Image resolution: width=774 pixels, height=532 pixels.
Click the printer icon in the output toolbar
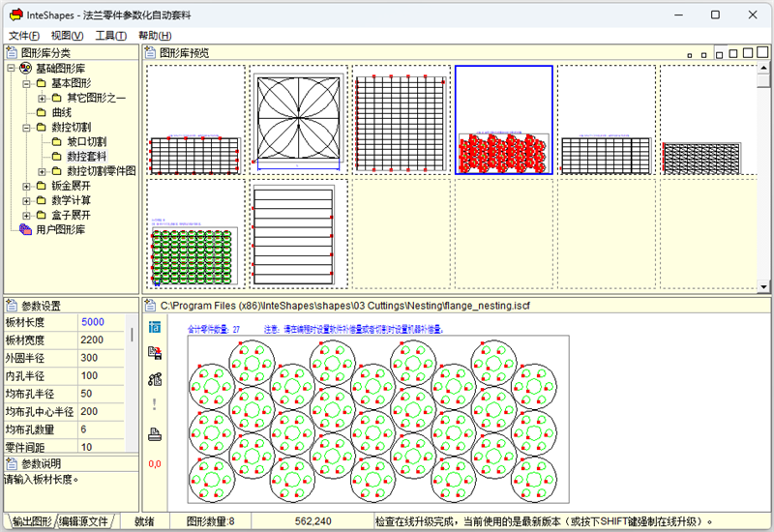point(155,434)
